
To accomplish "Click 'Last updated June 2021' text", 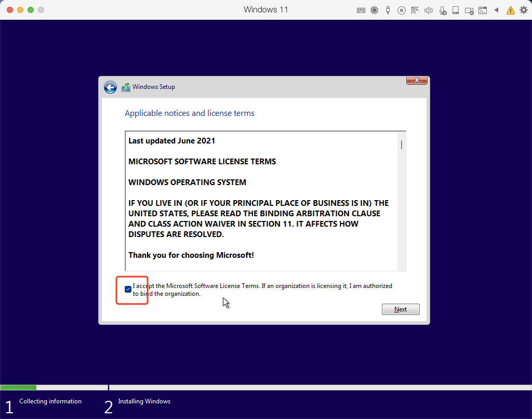I will pyautogui.click(x=171, y=141).
